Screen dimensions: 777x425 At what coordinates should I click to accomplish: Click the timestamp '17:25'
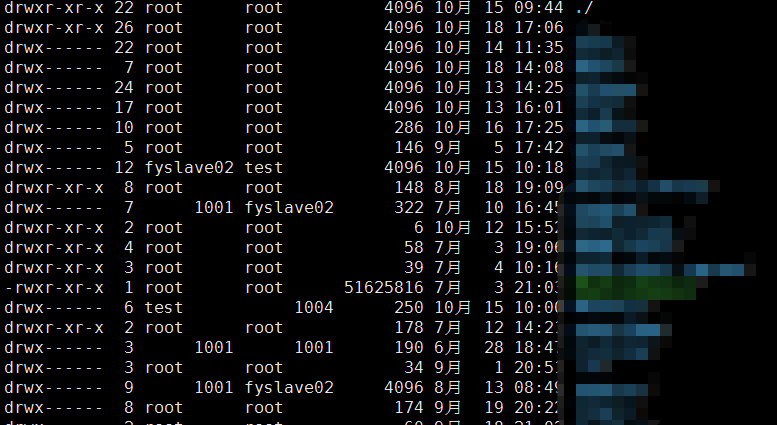[x=539, y=128]
